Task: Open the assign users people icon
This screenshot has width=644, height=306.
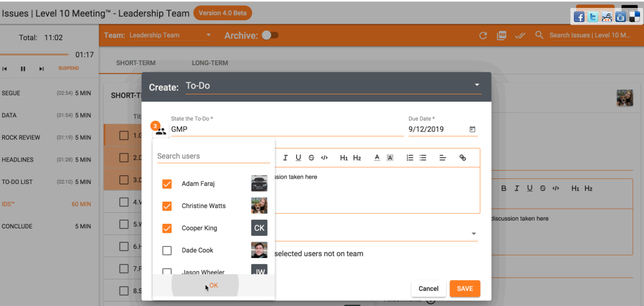Action: (161, 131)
